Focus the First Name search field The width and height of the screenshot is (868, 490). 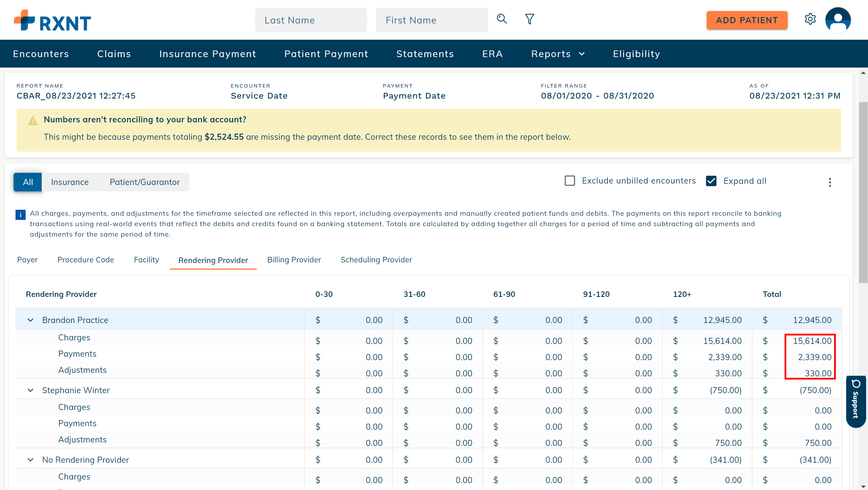pos(432,20)
